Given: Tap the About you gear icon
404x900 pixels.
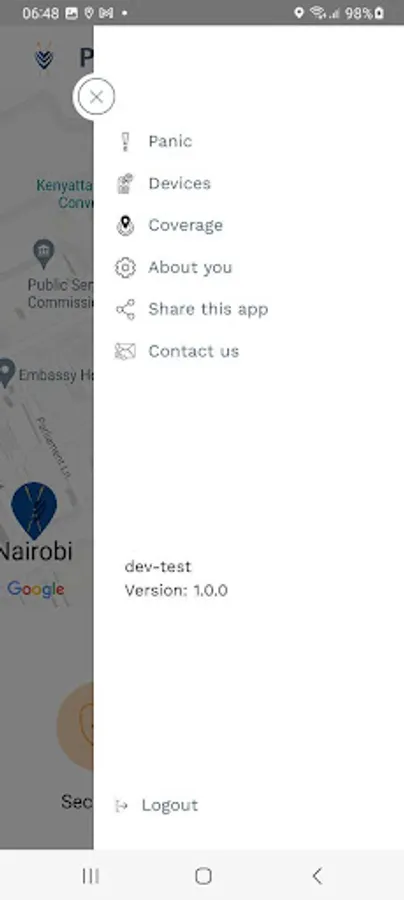Looking at the screenshot, I should 125,267.
